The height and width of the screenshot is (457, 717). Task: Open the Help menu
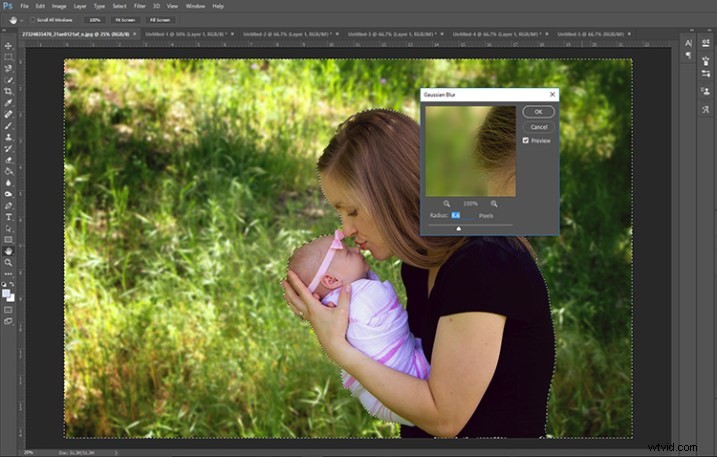pos(218,6)
